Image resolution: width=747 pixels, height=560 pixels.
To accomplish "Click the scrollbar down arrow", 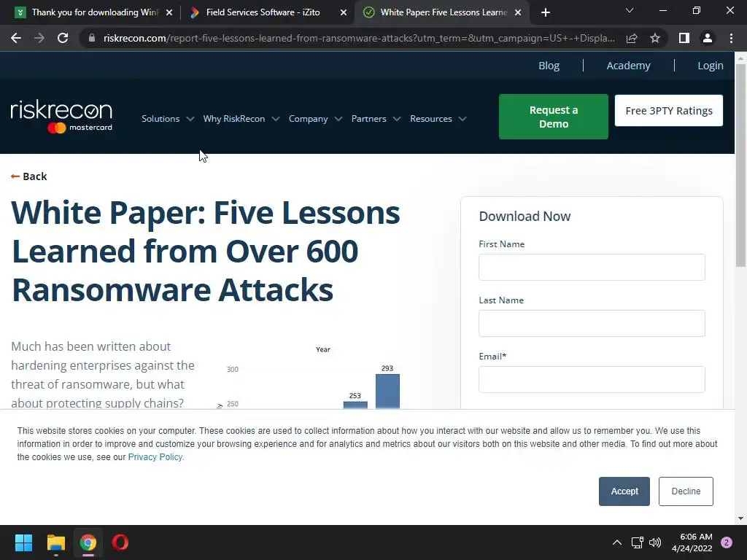I will (x=740, y=518).
